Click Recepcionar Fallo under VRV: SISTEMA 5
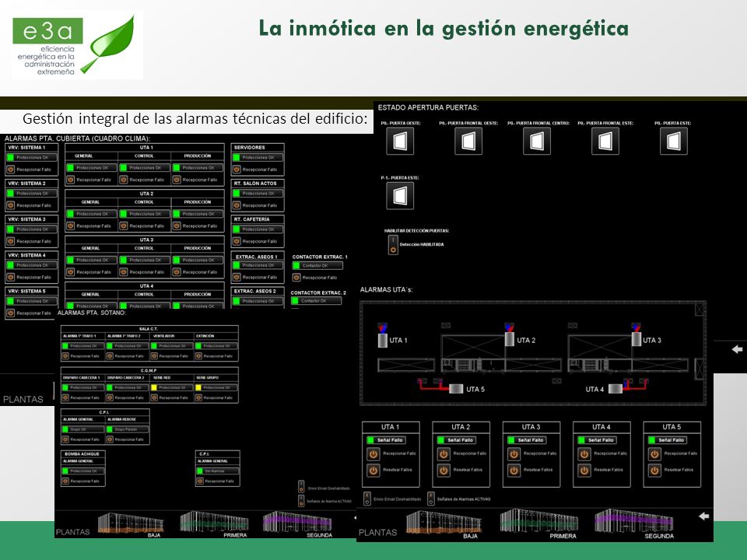747x560 pixels. click(10, 313)
